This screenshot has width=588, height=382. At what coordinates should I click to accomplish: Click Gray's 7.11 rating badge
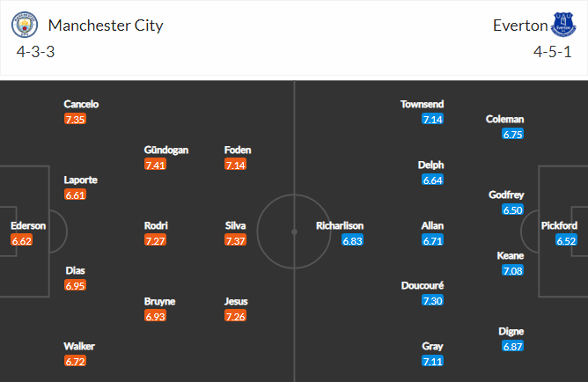(x=432, y=362)
